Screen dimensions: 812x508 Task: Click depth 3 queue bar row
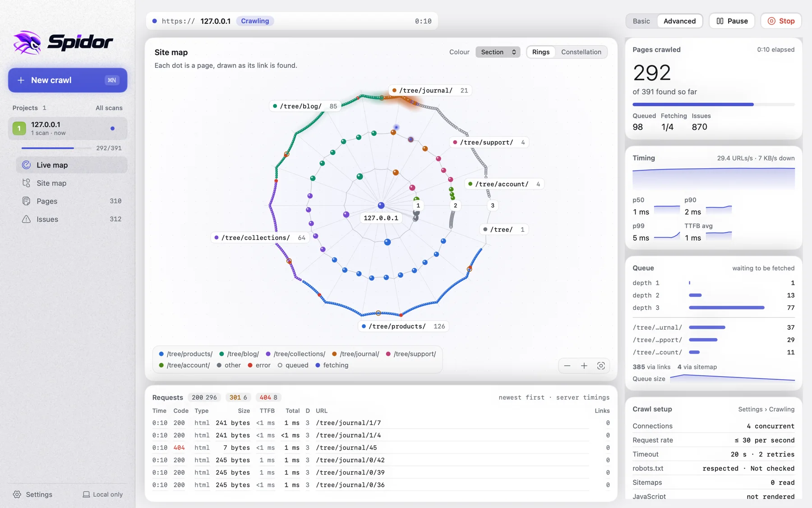coord(713,308)
